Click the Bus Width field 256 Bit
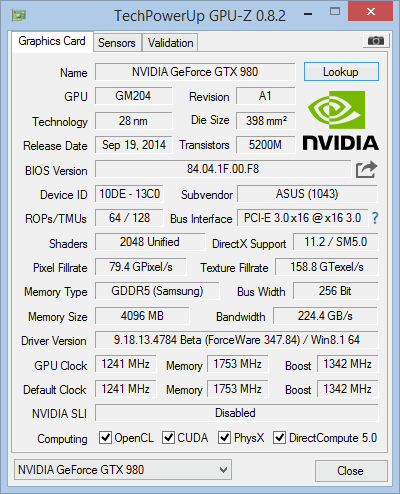This screenshot has height=494, width=400. click(x=336, y=291)
